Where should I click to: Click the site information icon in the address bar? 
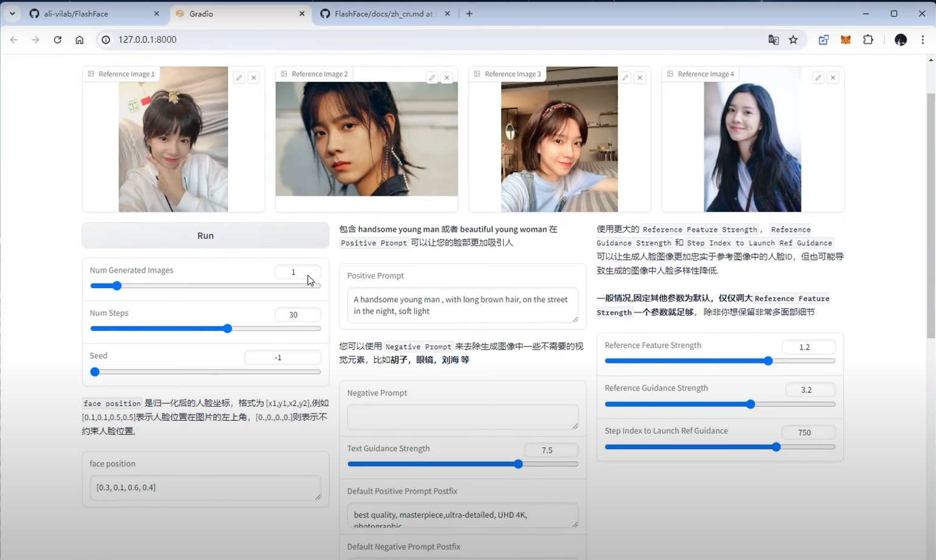point(106,40)
